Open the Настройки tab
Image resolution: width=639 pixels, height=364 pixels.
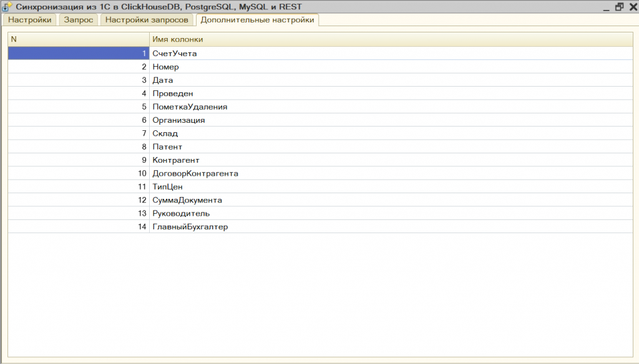pos(30,20)
